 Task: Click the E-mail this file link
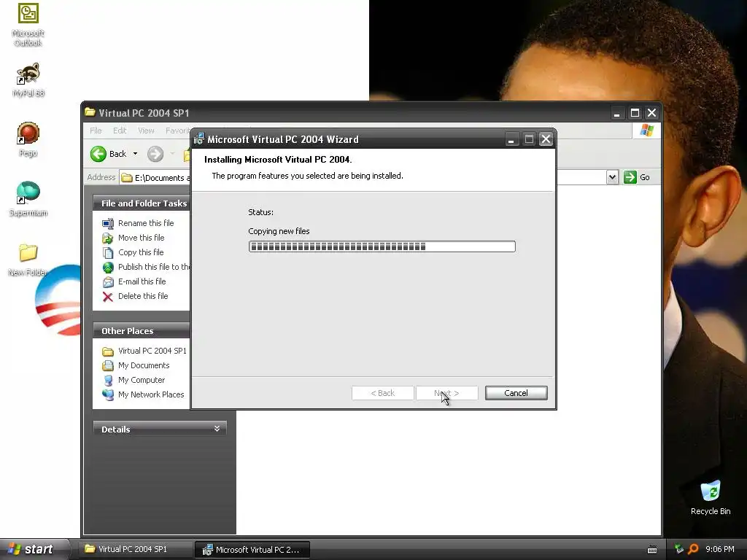[x=142, y=281]
